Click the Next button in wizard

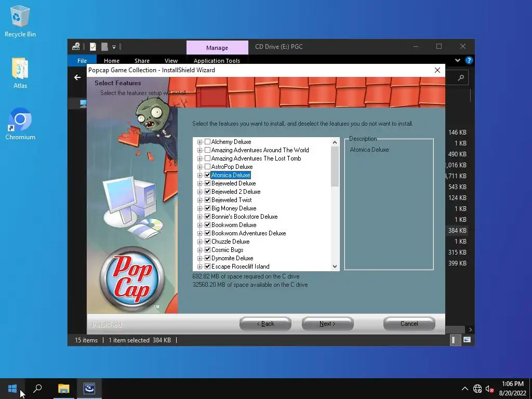pos(327,324)
